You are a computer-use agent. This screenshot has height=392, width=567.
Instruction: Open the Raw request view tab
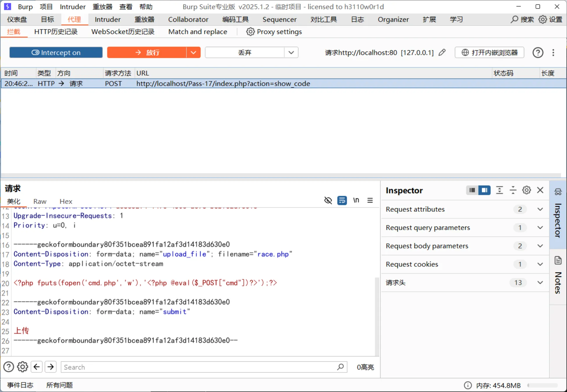click(x=40, y=202)
